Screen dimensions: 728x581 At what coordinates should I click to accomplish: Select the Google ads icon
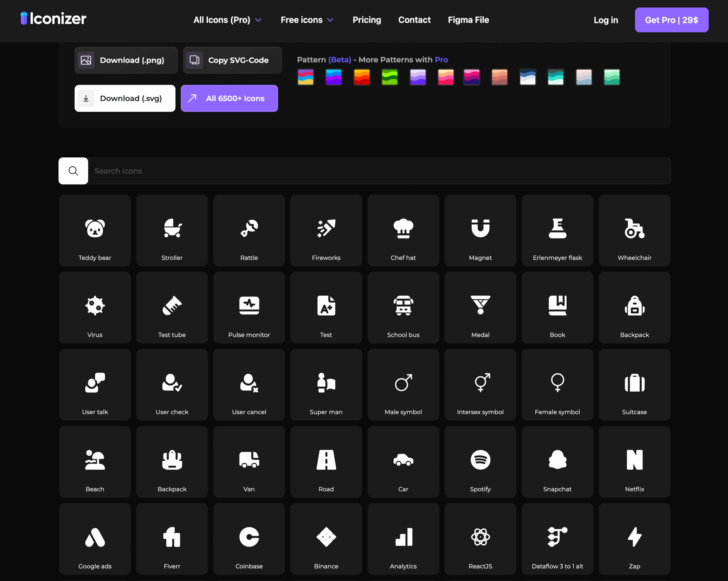point(95,539)
